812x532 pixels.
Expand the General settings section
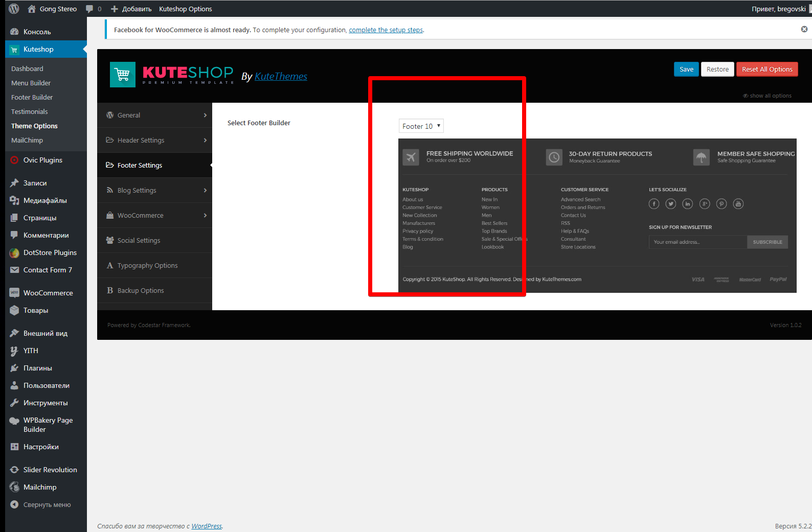(x=154, y=115)
